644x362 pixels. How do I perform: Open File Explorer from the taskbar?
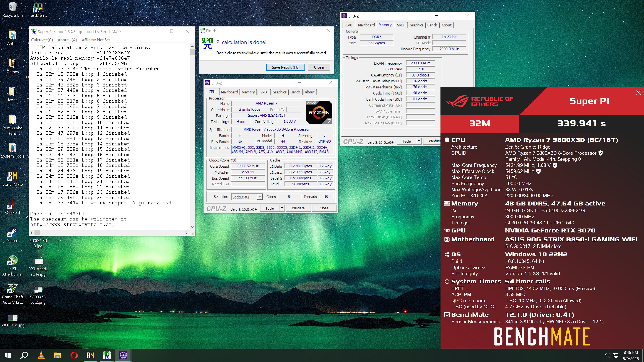click(58, 355)
